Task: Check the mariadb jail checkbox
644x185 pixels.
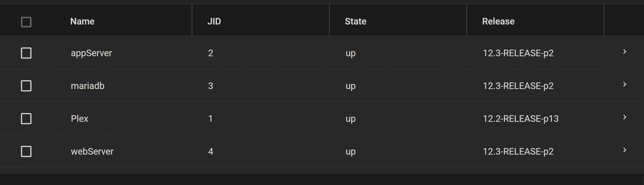Action: coord(26,86)
